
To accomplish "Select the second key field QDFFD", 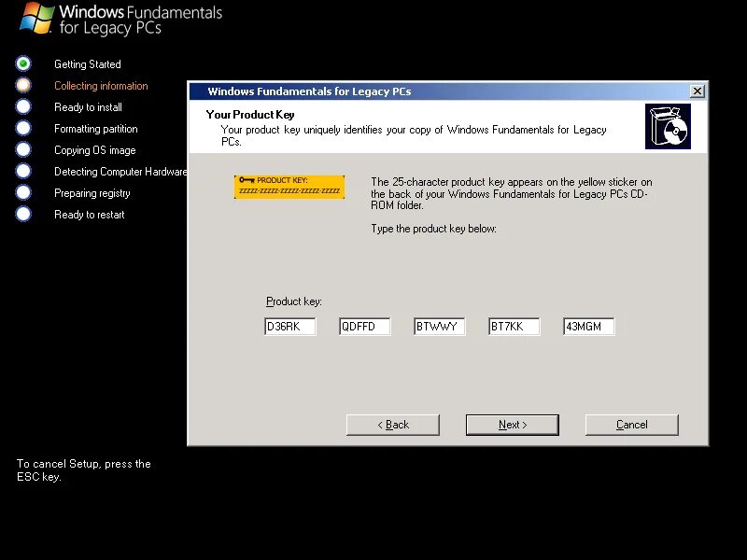I will (365, 327).
